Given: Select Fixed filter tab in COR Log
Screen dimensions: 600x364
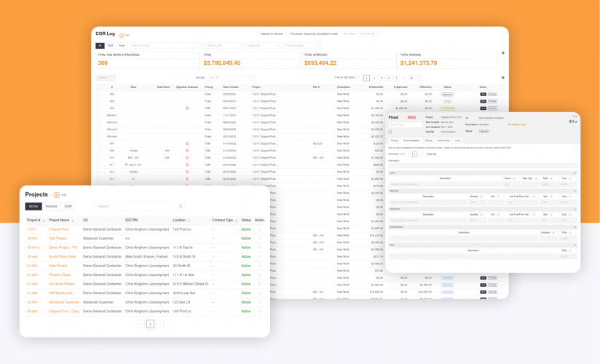Looking at the screenshot, I should click(x=122, y=46).
